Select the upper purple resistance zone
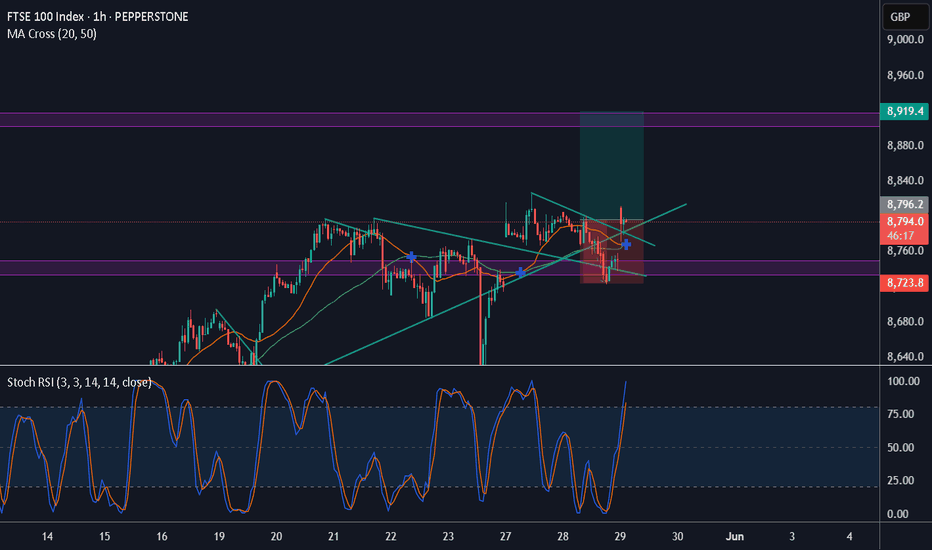The width and height of the screenshot is (932, 550). pyautogui.click(x=439, y=120)
